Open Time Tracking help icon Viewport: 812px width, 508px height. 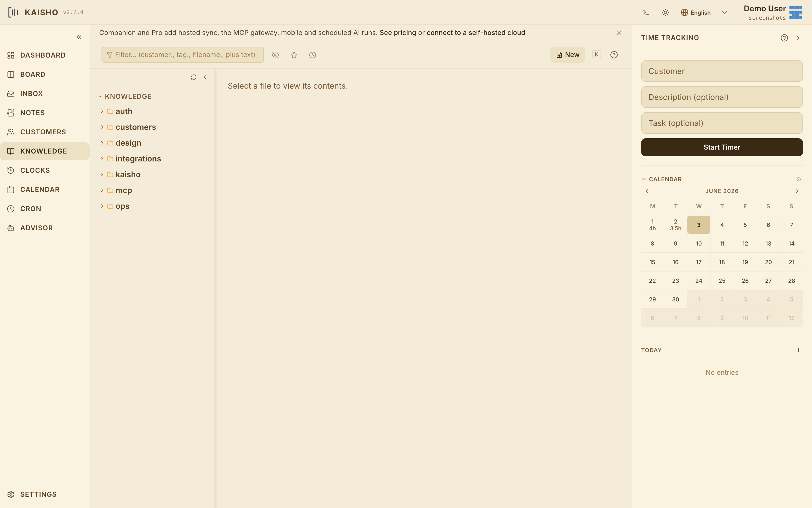coord(784,38)
